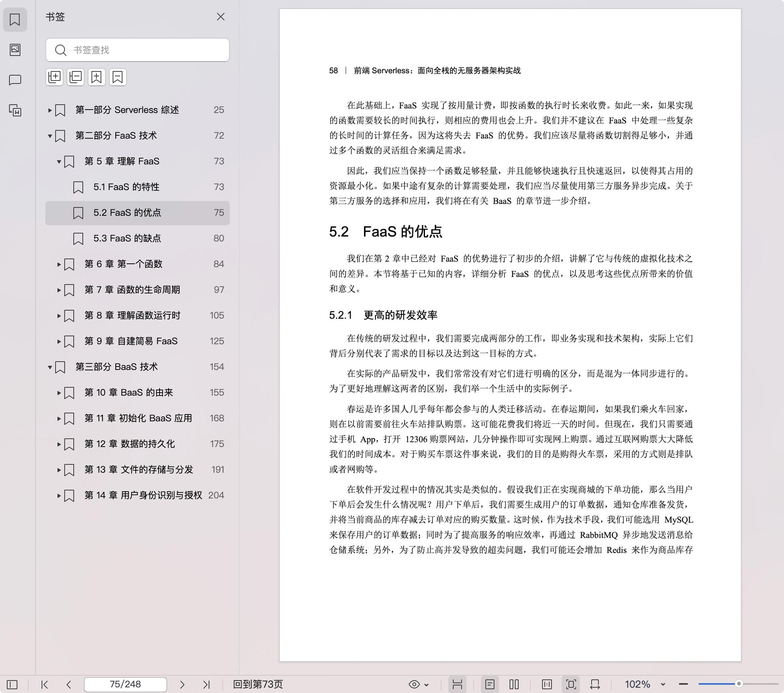Image resolution: width=784 pixels, height=693 pixels.
Task: Click the 75/248 page number field
Action: pyautogui.click(x=126, y=685)
